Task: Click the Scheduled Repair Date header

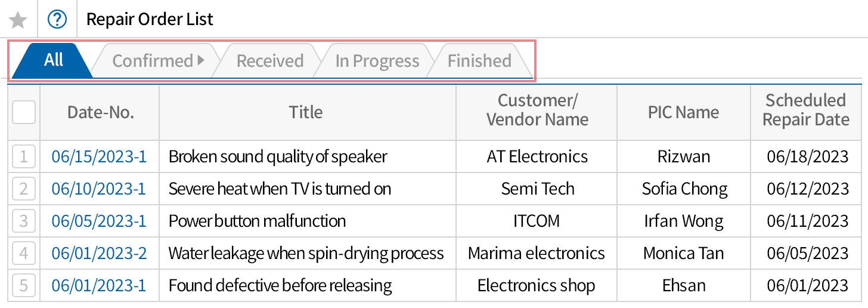Action: (805, 110)
